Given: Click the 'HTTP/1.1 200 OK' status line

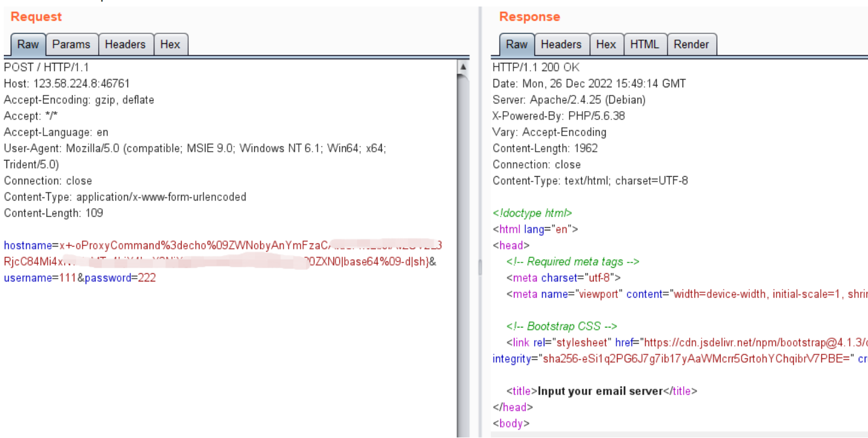Looking at the screenshot, I should coord(536,67).
